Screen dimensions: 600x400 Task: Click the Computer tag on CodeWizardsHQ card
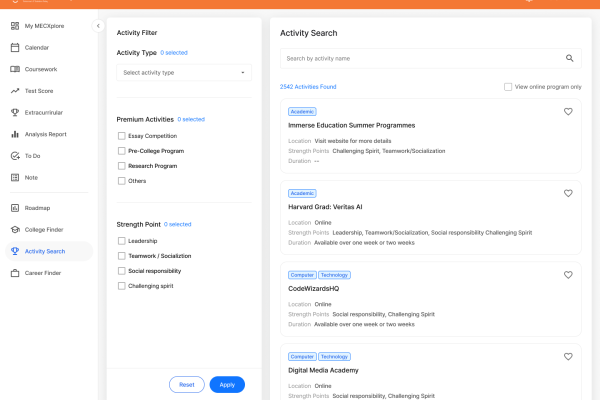[302, 275]
